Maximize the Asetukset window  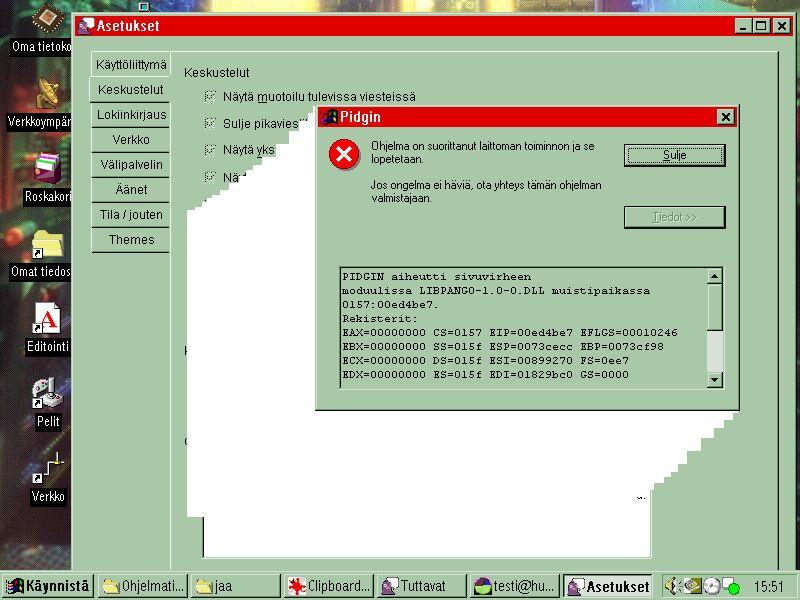pyautogui.click(x=761, y=26)
